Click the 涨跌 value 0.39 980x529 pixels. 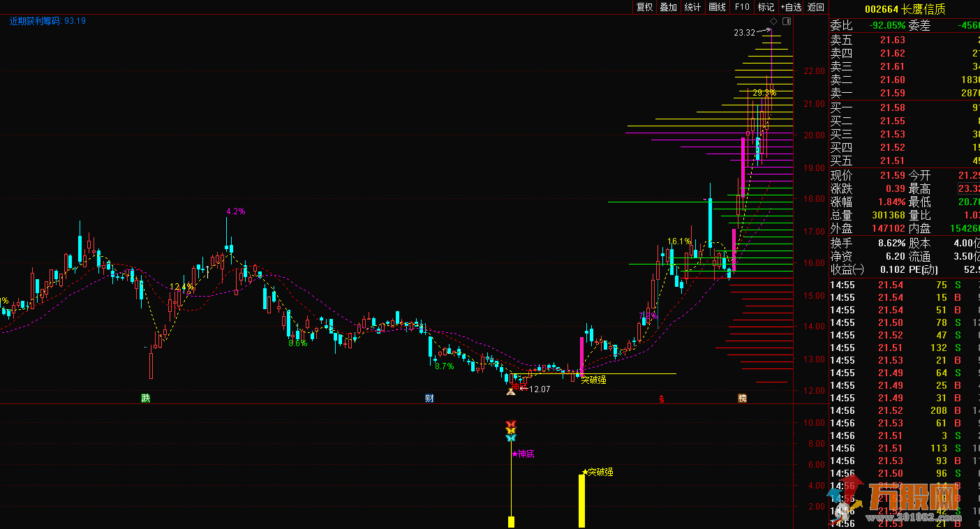896,188
